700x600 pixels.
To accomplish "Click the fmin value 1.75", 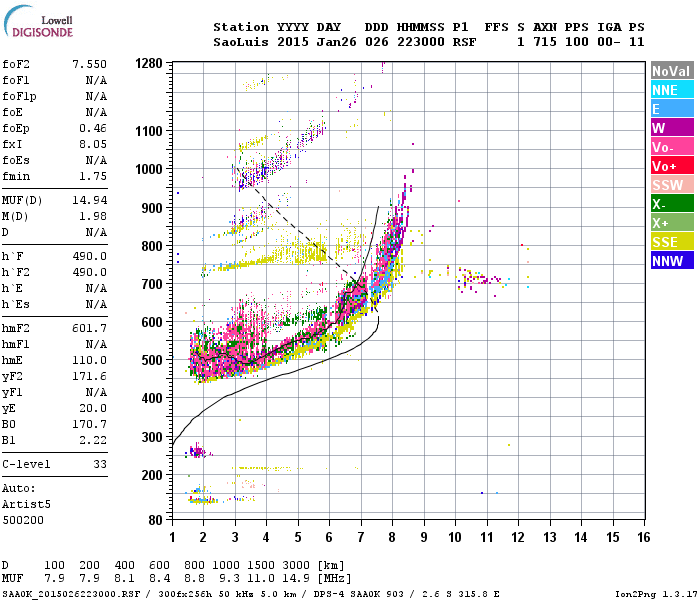I will tap(93, 176).
